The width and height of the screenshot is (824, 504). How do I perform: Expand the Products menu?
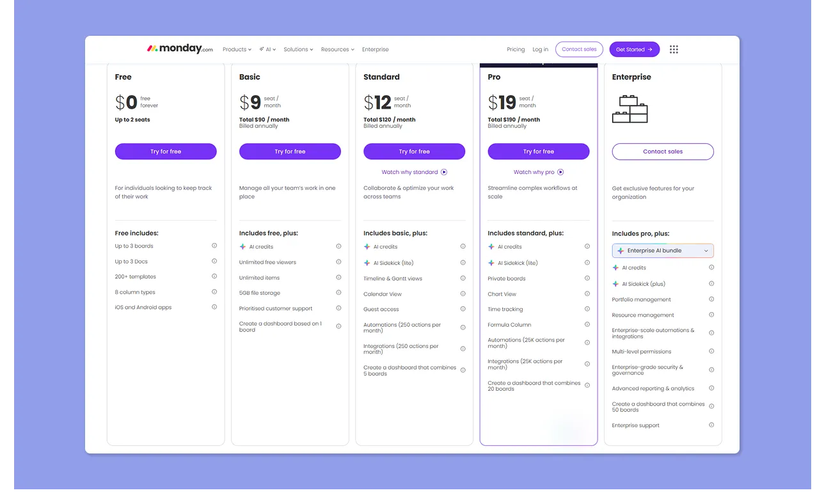tap(237, 49)
